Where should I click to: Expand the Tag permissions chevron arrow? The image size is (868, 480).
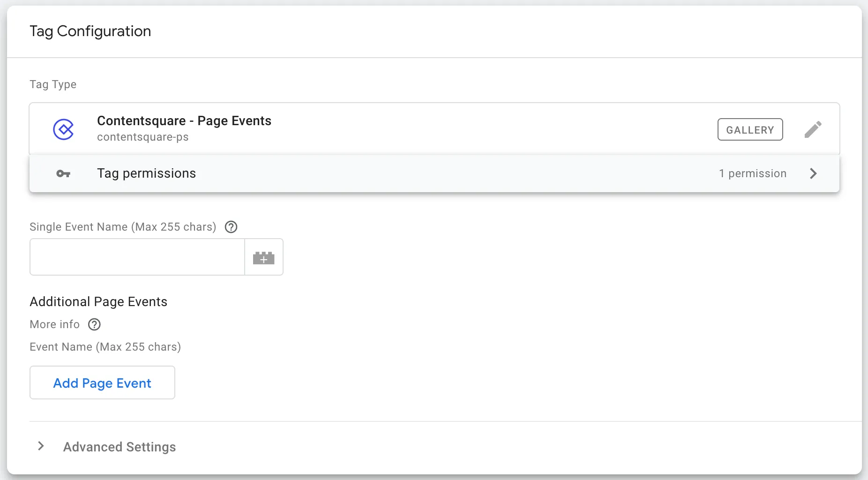click(813, 173)
